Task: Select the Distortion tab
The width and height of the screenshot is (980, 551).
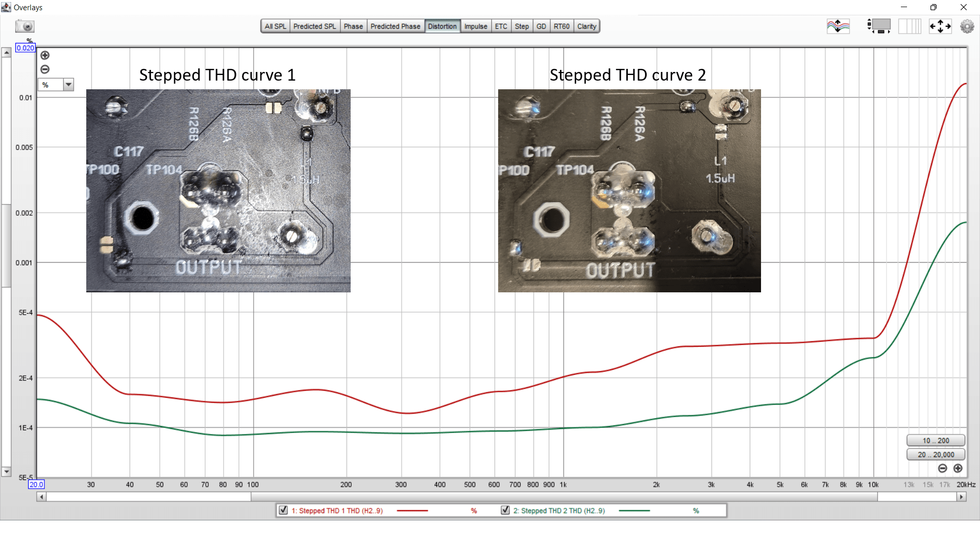Action: coord(442,27)
